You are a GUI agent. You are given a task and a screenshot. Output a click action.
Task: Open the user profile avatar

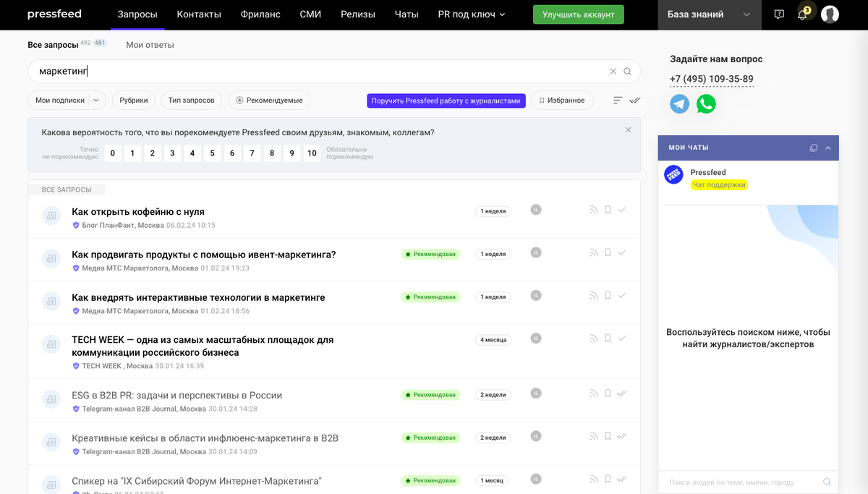(830, 14)
